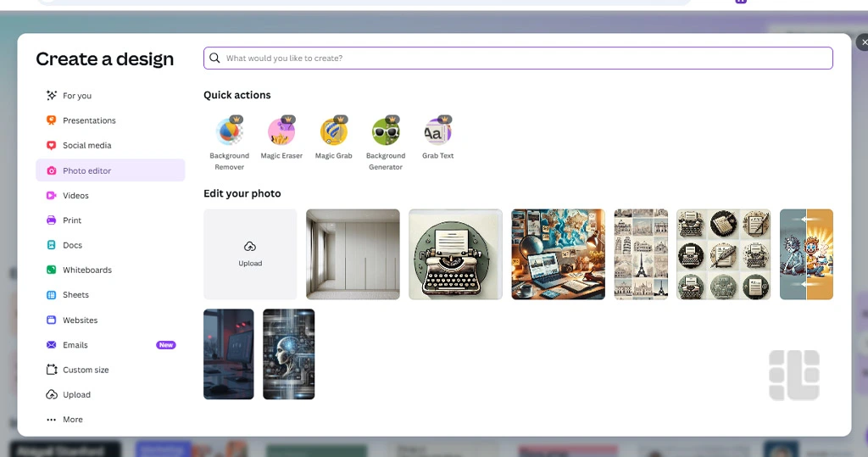This screenshot has width=868, height=457.
Task: Open the Social media category
Action: (86, 146)
